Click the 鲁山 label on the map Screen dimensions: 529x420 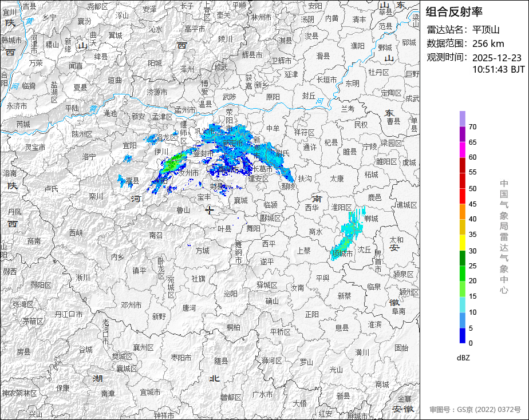(183, 211)
